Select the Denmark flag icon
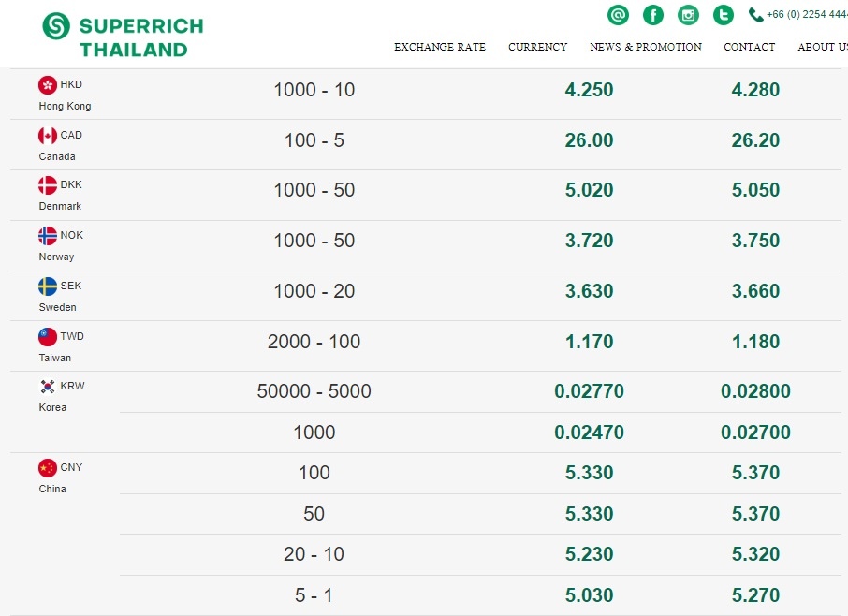This screenshot has width=848, height=616. (x=48, y=185)
